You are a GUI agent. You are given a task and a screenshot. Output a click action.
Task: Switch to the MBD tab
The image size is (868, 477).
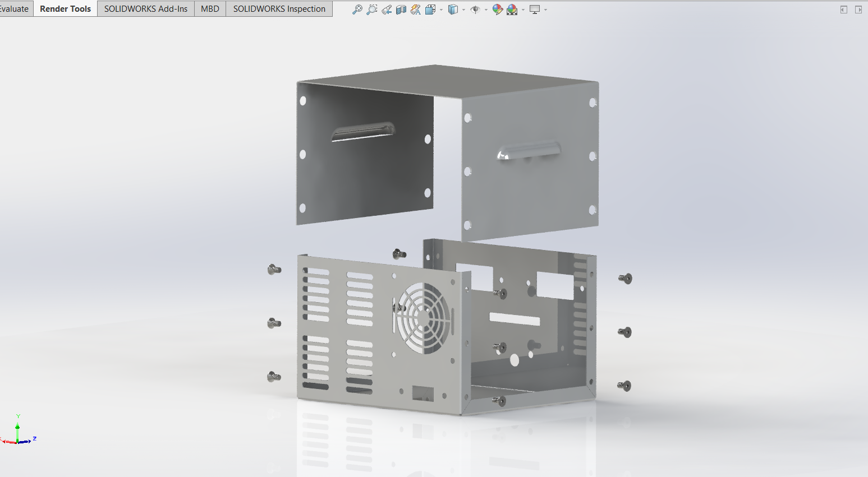coord(210,9)
